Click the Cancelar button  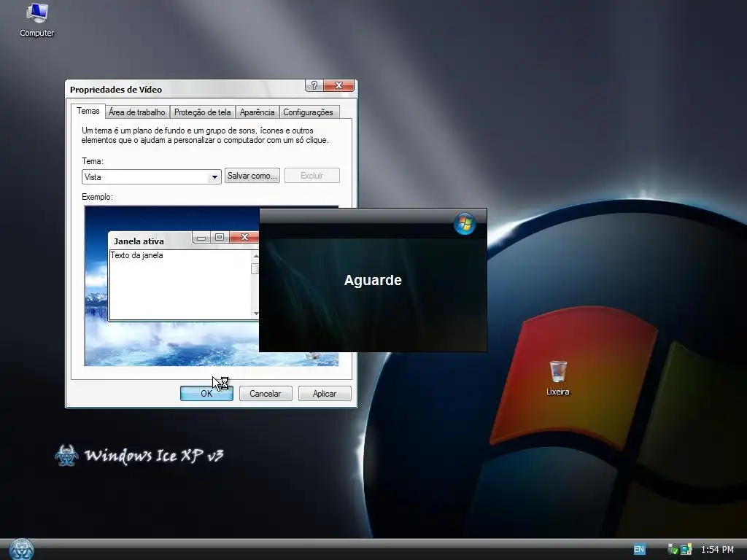click(x=266, y=393)
